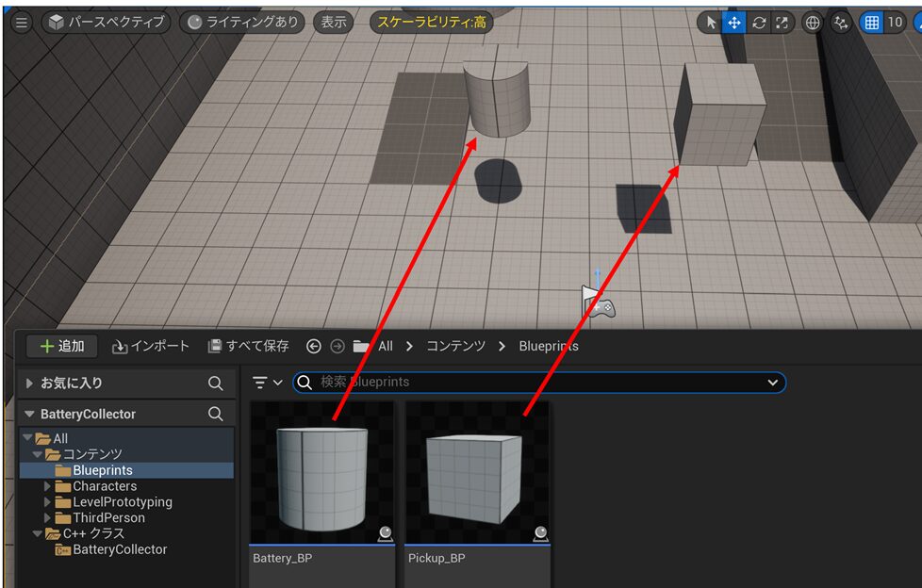922x588 pixels.
Task: Click the Pickup_BP asset name label
Action: tap(436, 559)
